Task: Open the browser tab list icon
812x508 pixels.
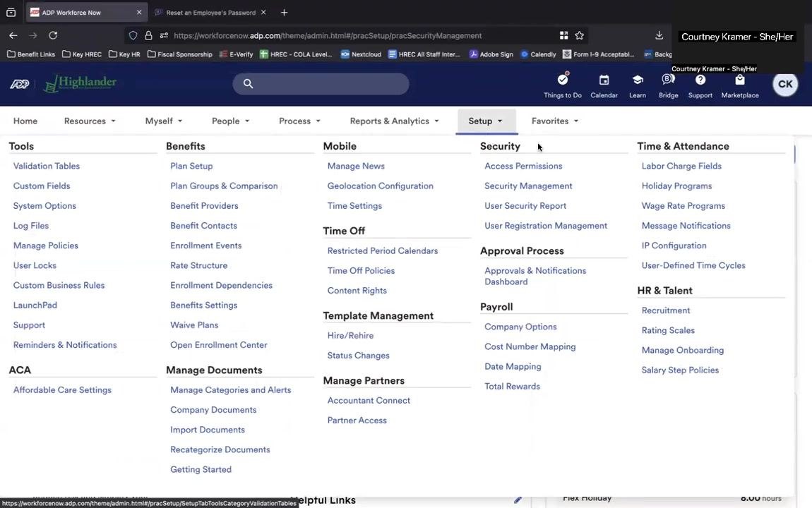Action: pos(11,13)
